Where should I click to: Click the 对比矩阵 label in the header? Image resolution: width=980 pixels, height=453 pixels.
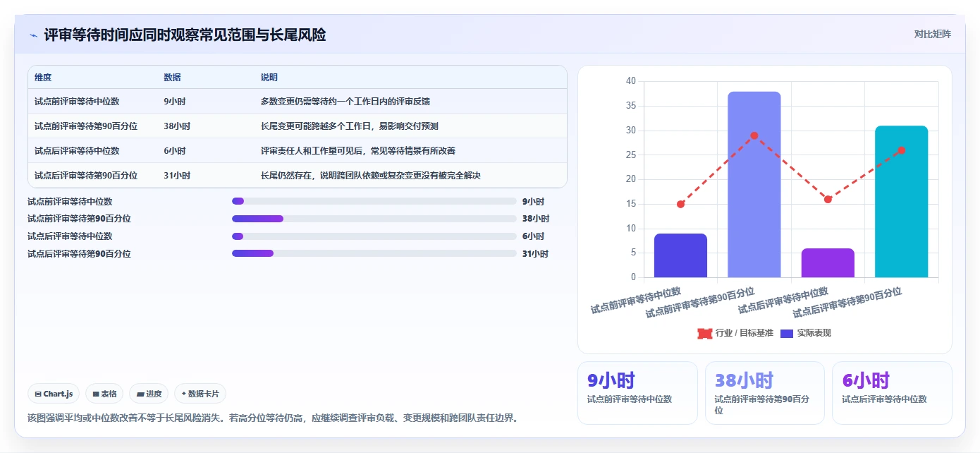coord(932,34)
